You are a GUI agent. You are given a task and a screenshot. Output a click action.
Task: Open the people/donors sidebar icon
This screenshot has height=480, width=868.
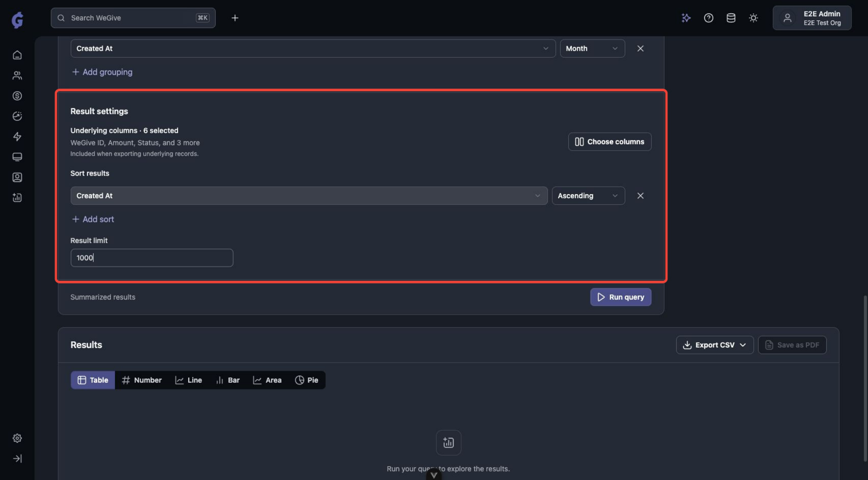click(x=17, y=76)
